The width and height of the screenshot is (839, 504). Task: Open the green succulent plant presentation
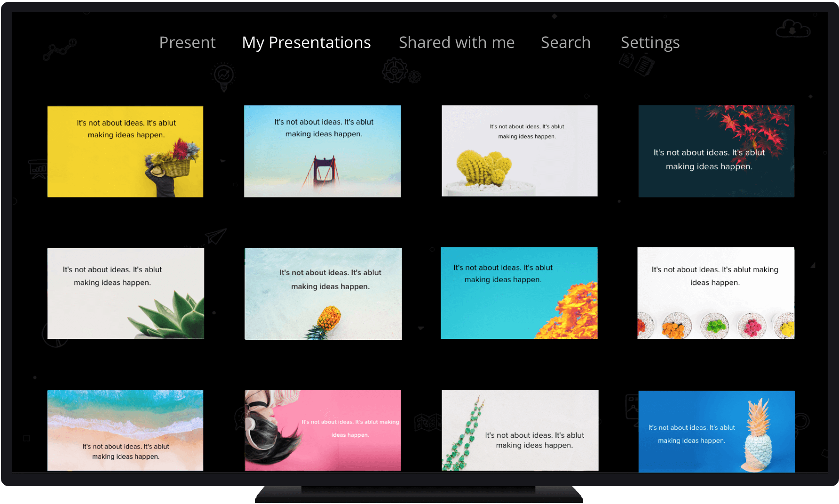pyautogui.click(x=126, y=293)
